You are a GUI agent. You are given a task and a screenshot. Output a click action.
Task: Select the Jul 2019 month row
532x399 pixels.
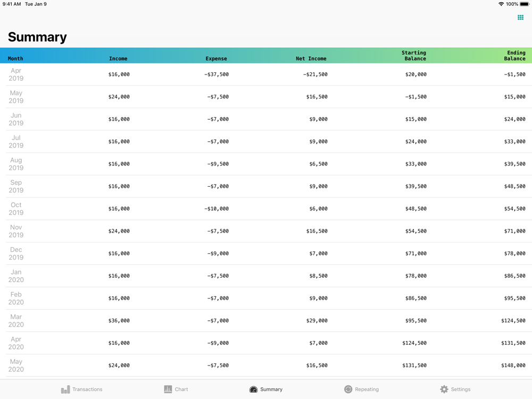(x=266, y=142)
